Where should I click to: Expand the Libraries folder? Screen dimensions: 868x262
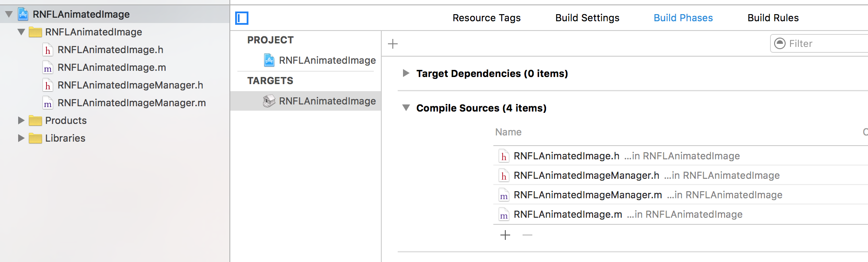click(21, 138)
